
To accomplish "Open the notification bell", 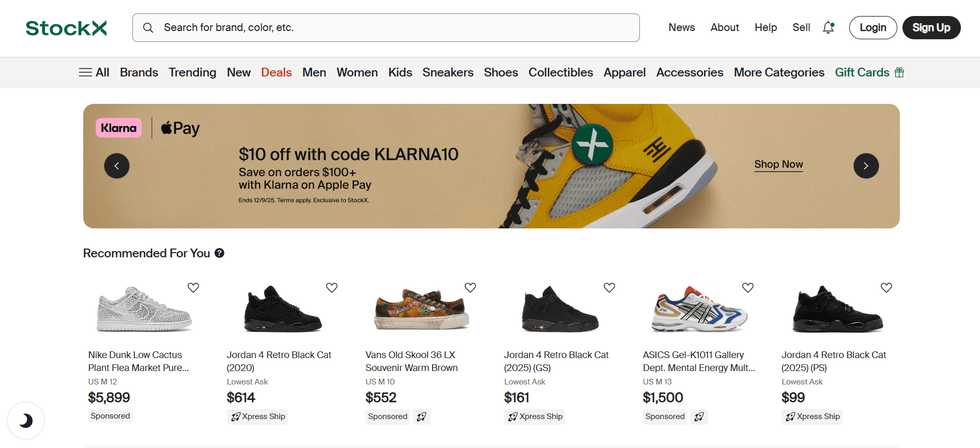I will 828,27.
